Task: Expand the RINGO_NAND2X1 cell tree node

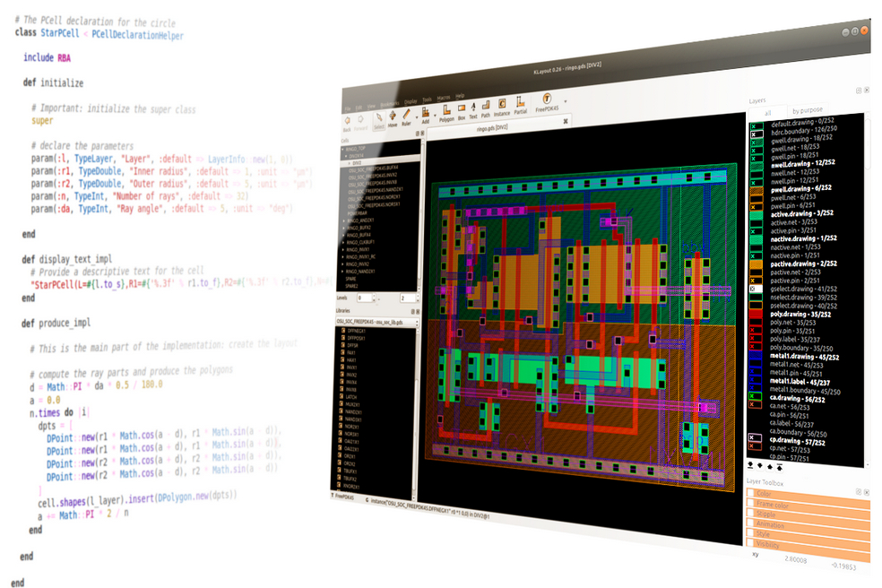Action: [343, 272]
